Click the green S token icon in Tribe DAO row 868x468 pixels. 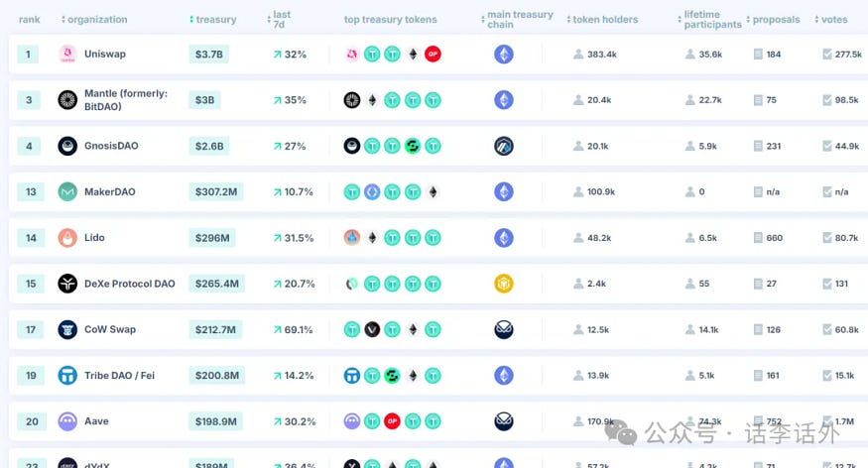pyautogui.click(x=393, y=376)
